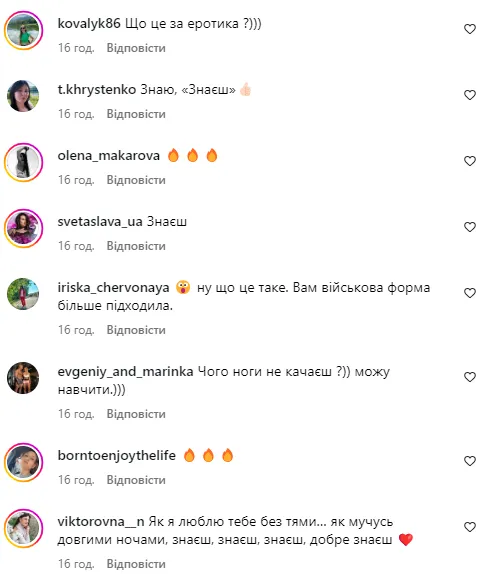View olena_makarova's story avatar
This screenshot has height=574, width=483.
23,162
